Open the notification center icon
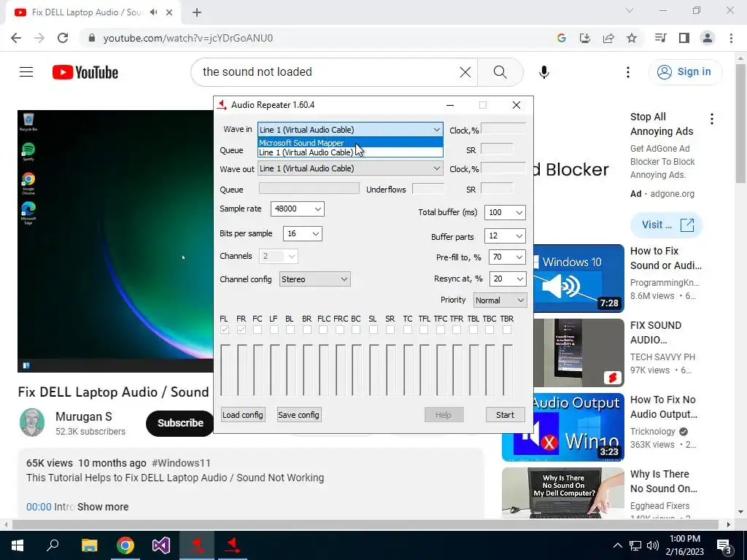 pyautogui.click(x=724, y=545)
